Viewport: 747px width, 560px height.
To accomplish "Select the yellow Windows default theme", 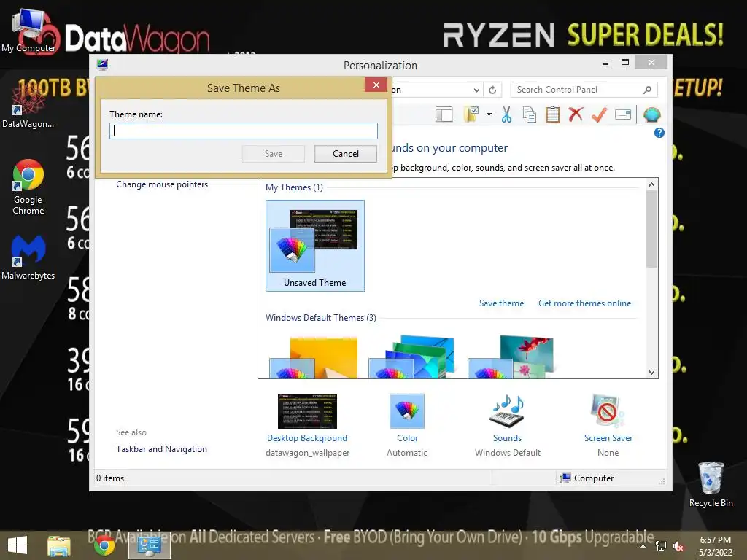I will pos(313,357).
